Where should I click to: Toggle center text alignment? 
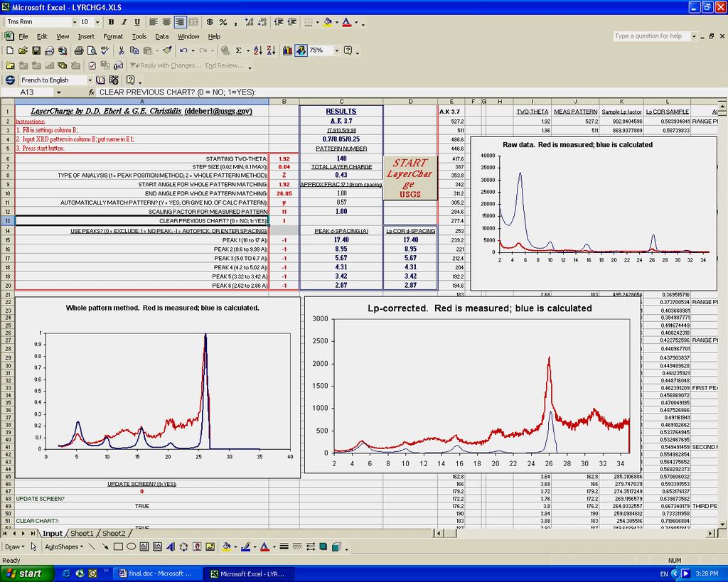(x=166, y=22)
